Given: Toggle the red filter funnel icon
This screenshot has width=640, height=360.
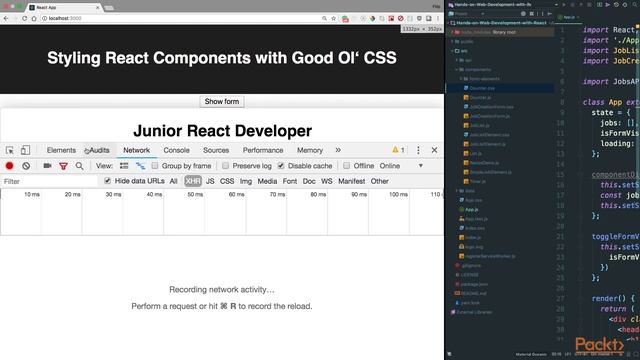Looking at the screenshot, I should tap(63, 166).
